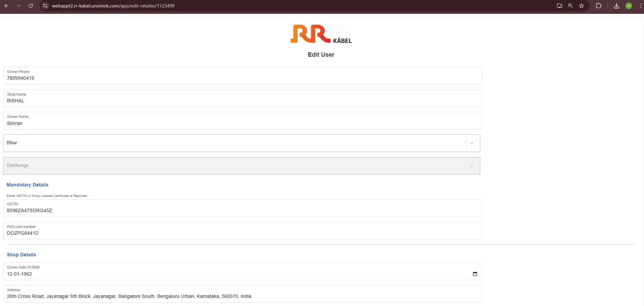The width and height of the screenshot is (644, 306).
Task: Open the site information icon in address bar
Action: [45, 6]
